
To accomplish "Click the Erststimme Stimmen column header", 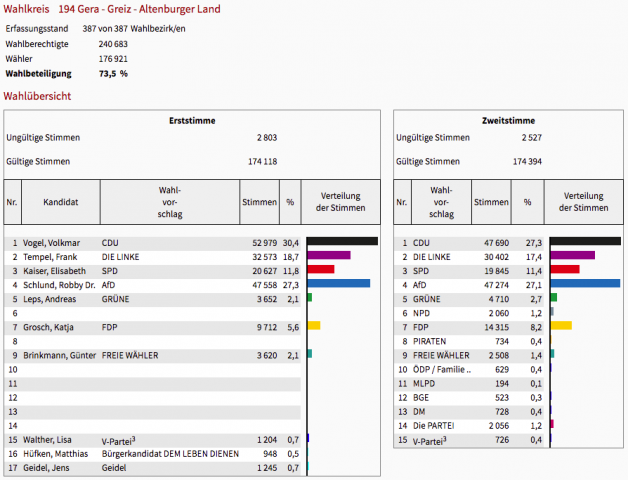I will point(260,202).
